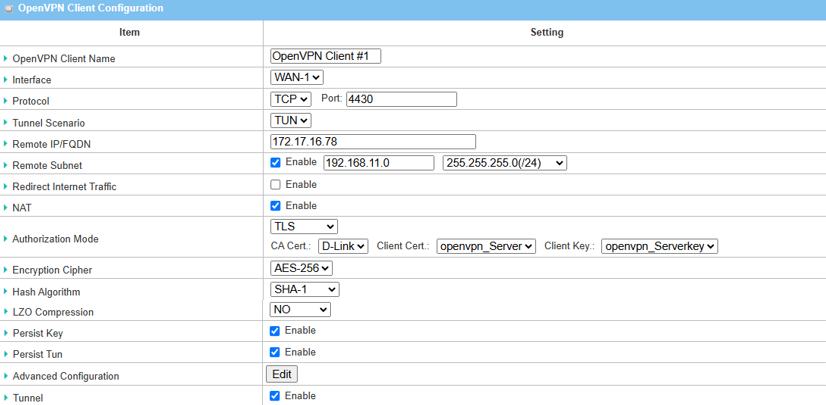Click the OpenVPN Client Configuration header icon
The width and height of the screenshot is (826, 405).
(x=9, y=8)
